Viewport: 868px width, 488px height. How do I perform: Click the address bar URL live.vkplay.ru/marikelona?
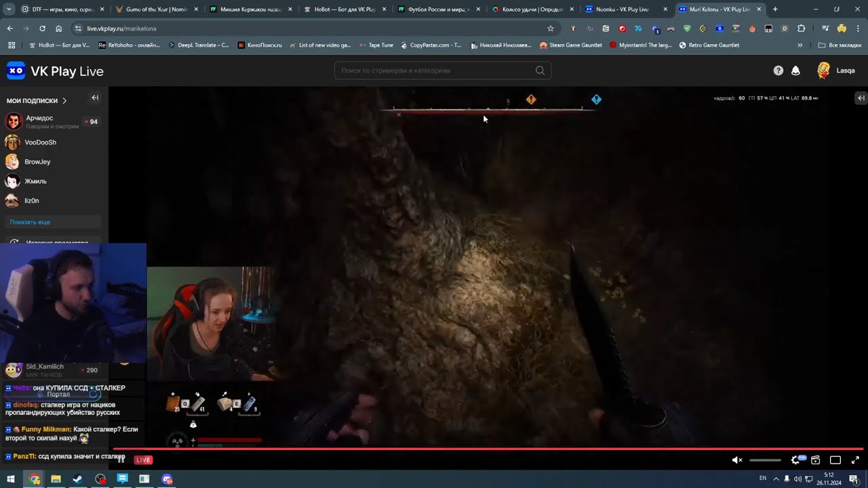click(121, 28)
